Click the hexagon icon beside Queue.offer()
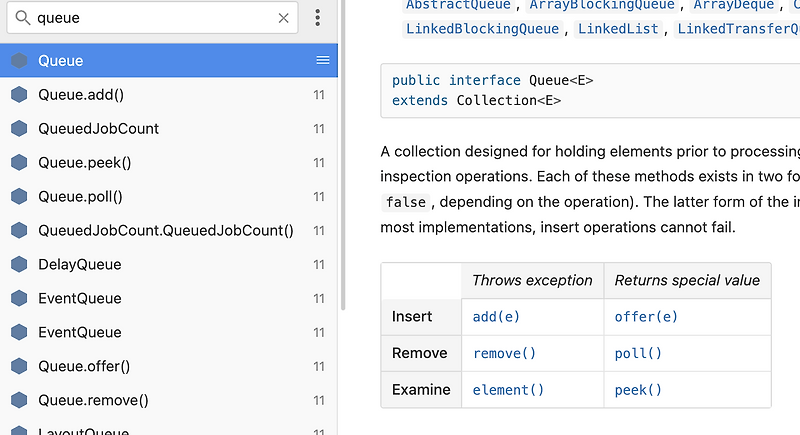 (19, 367)
